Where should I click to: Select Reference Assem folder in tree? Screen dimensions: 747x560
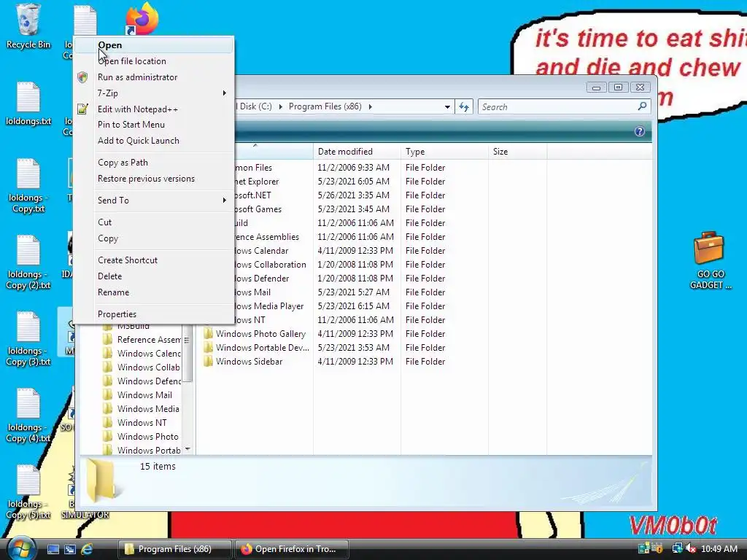149,340
